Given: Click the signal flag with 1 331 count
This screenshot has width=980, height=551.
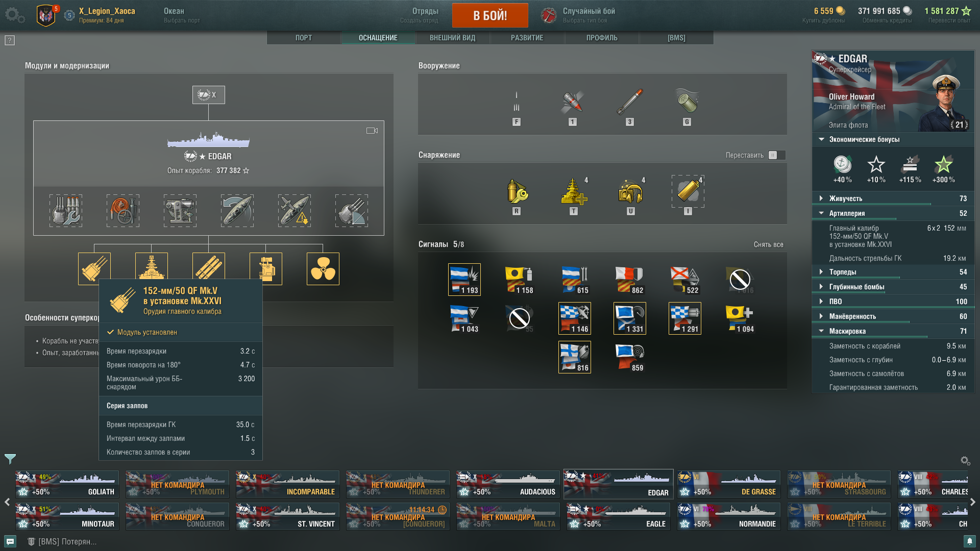Looking at the screenshot, I should [x=630, y=318].
